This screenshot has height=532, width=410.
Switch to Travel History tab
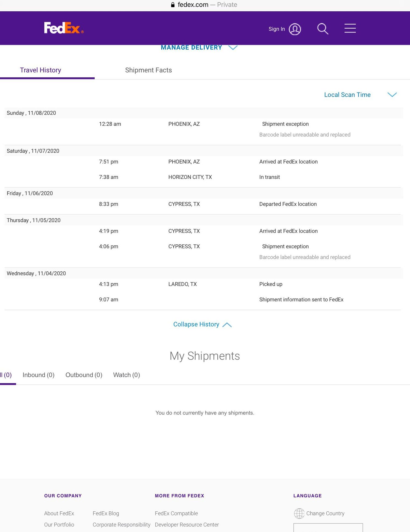(x=40, y=70)
